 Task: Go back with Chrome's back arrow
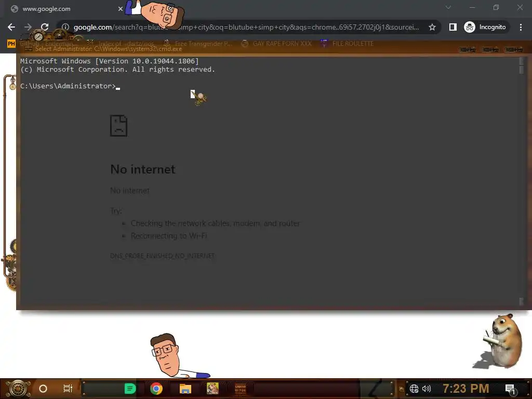click(x=11, y=27)
